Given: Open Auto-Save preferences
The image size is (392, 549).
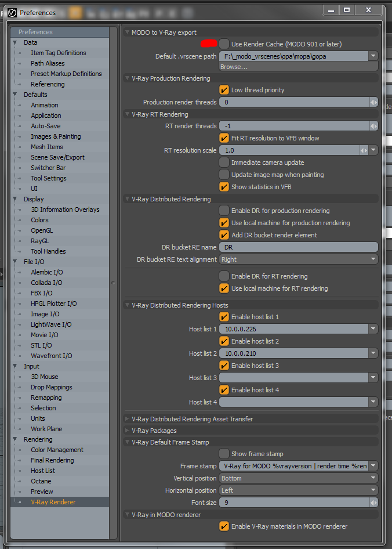Looking at the screenshot, I should pyautogui.click(x=45, y=126).
